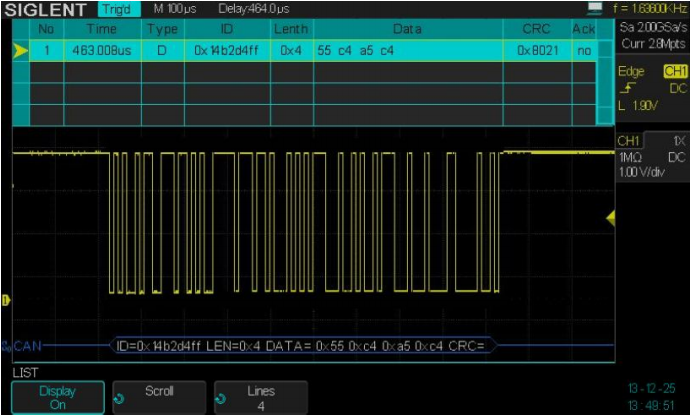The width and height of the screenshot is (691, 415).
Task: Click the row number 1 cell
Action: pos(46,51)
